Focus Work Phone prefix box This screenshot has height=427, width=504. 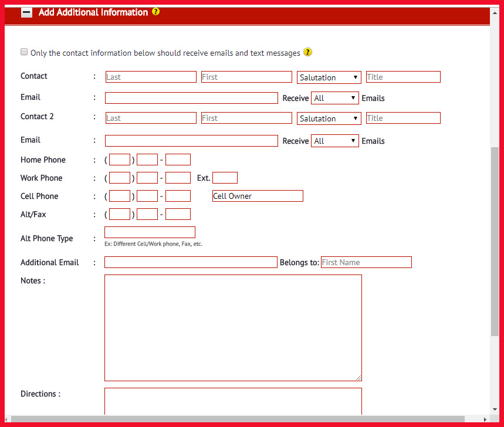(x=147, y=178)
